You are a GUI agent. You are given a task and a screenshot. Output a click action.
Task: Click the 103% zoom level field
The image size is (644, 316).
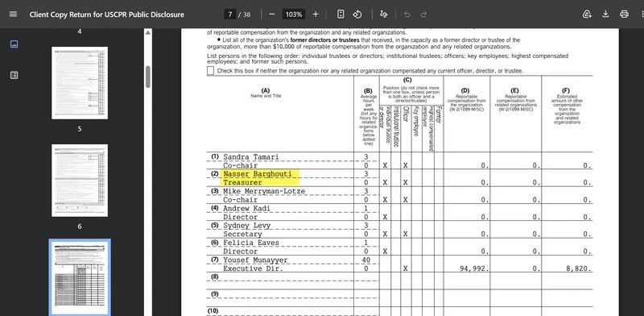(294, 15)
